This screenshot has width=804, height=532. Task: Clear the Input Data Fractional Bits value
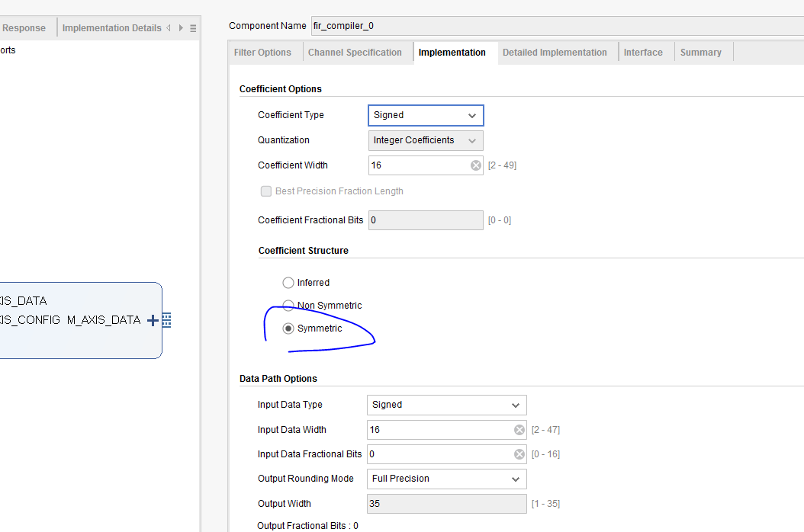[x=519, y=454]
